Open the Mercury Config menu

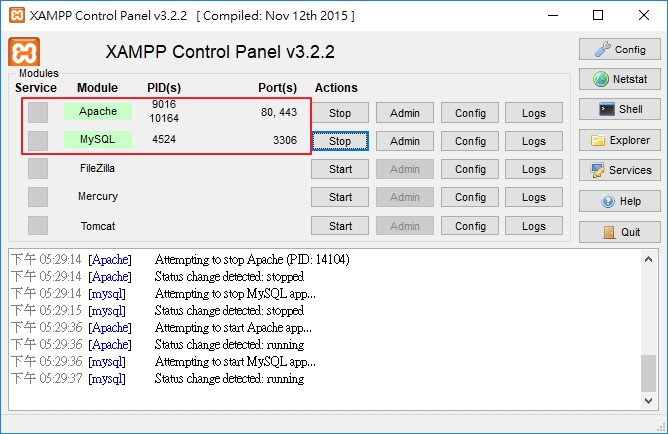point(470,197)
